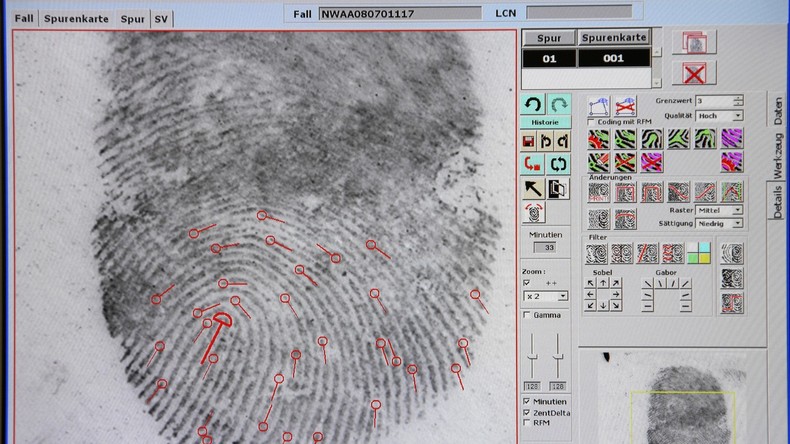The width and height of the screenshot is (790, 444).
Task: Click the PRINT fingerprint icon under Änderungen
Action: click(599, 193)
